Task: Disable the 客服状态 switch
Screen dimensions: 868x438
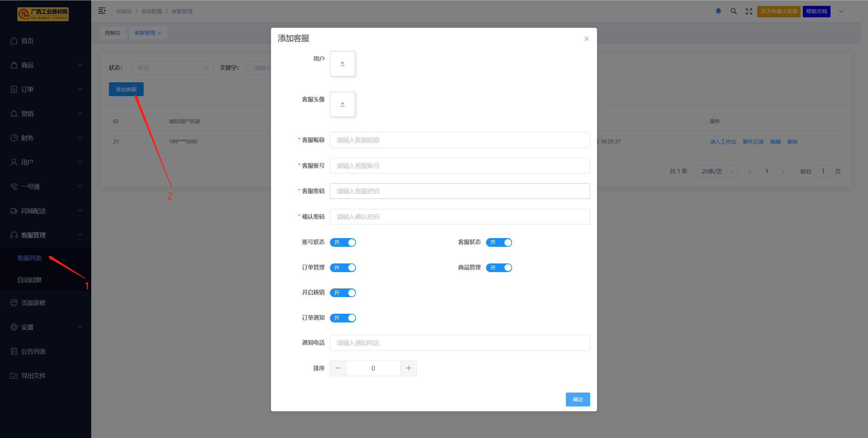Action: coord(499,243)
